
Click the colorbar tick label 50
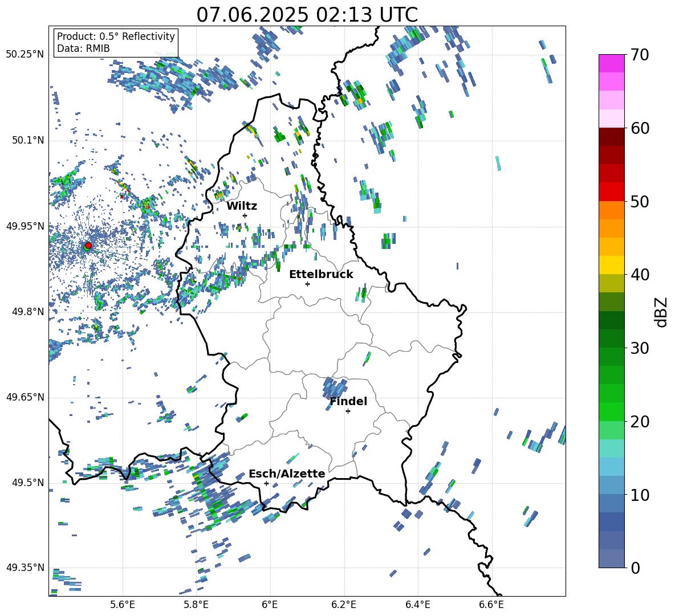pos(640,202)
